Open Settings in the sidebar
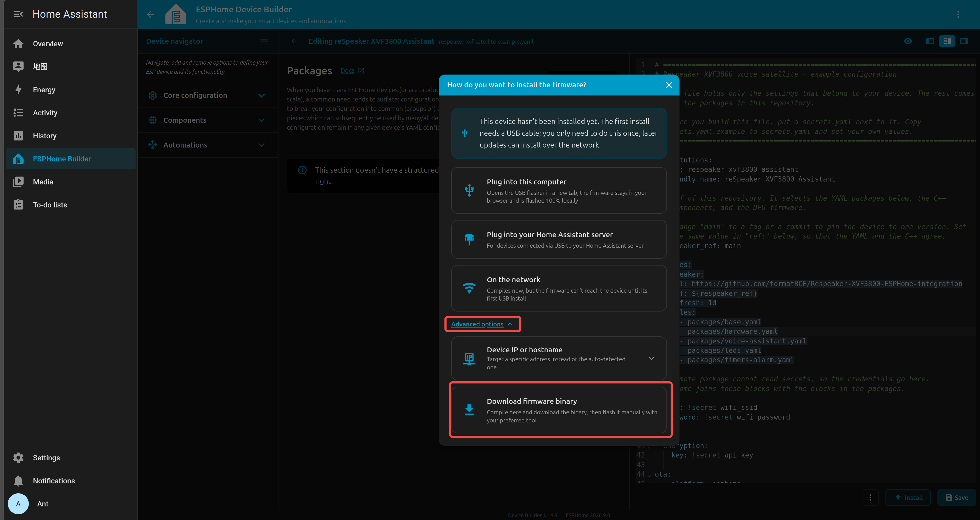Screen dimensions: 980x520 [71, 458]
